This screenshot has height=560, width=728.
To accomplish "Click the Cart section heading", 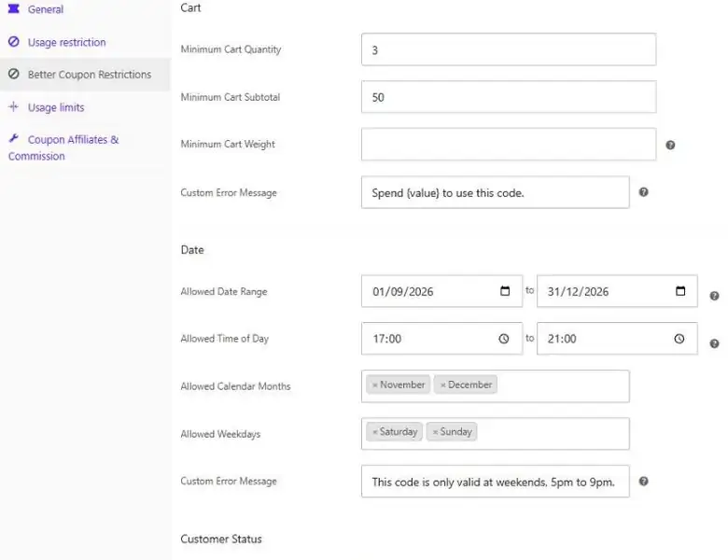I will pyautogui.click(x=190, y=7).
